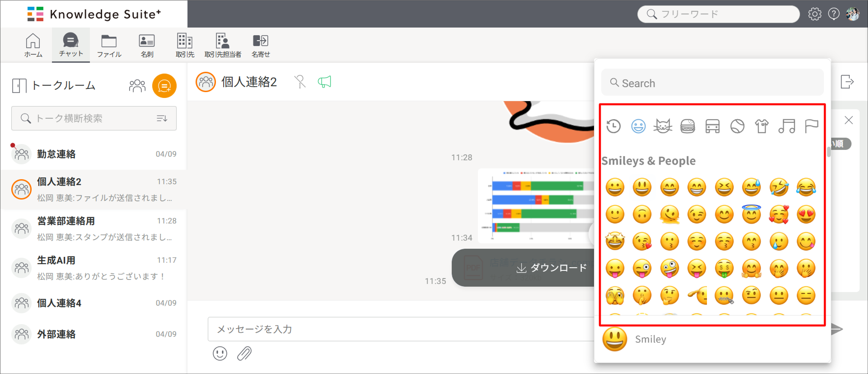Click the settings gear icon
This screenshot has width=868, height=374.
(814, 14)
